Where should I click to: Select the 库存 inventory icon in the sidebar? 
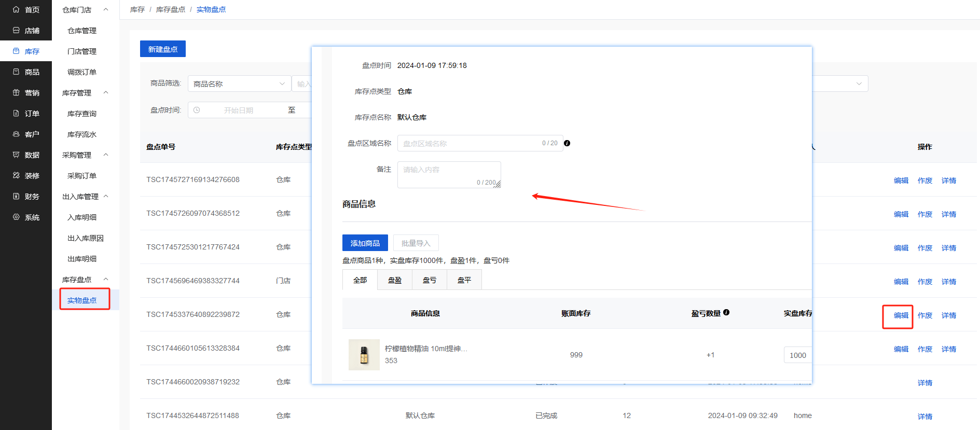tap(16, 51)
